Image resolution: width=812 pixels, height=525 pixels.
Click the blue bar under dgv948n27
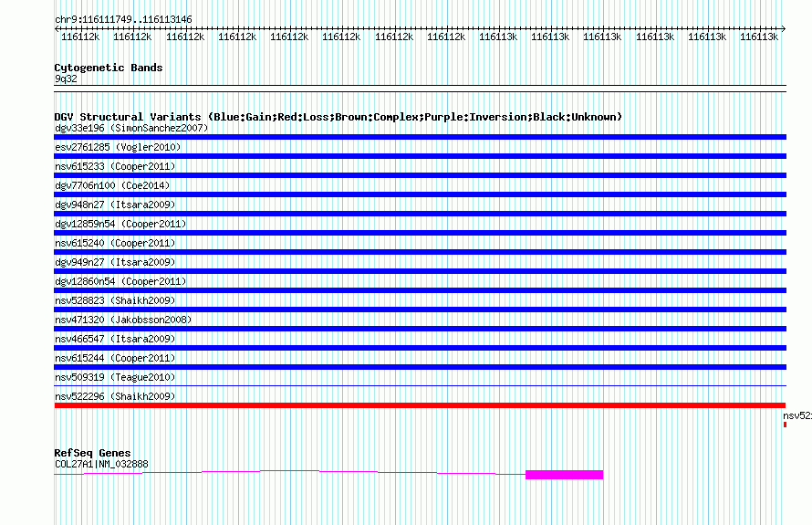pyautogui.click(x=420, y=214)
